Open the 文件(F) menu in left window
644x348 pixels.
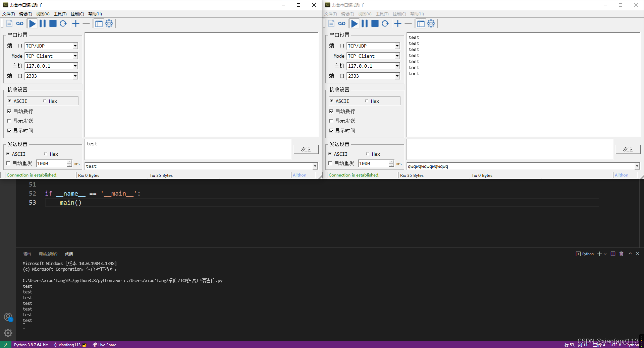[x=9, y=14]
